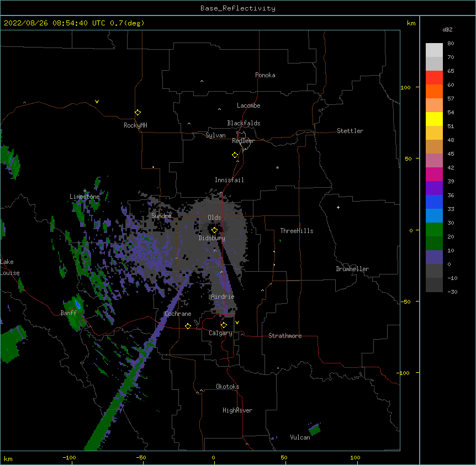Select the Sylvan city label
Screen dimensions: 476x465
click(x=215, y=135)
